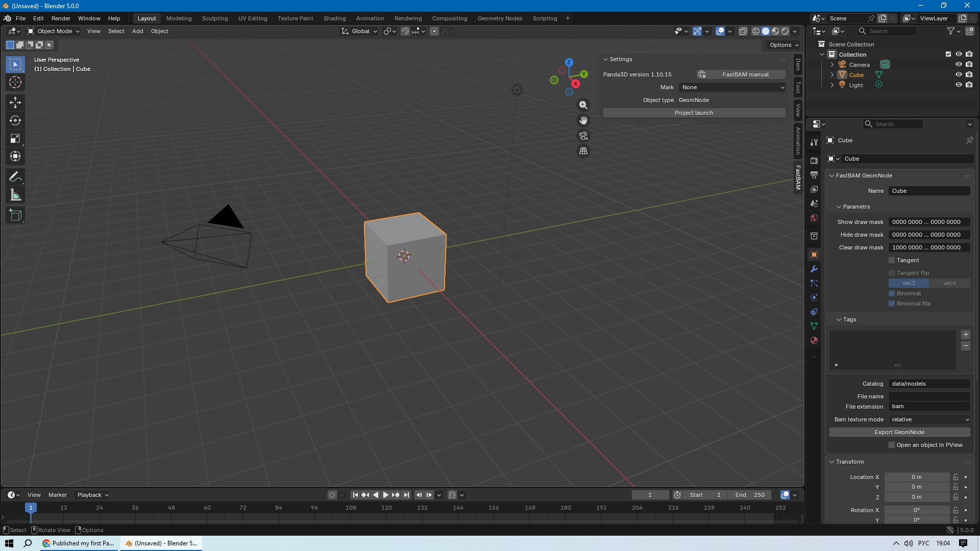Open the Render menu
This screenshot has height=551, width=980.
coord(61,18)
